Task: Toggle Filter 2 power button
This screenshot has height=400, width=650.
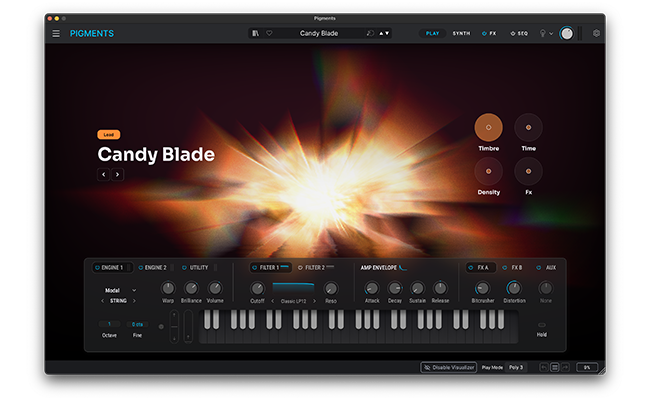Action: [300, 268]
